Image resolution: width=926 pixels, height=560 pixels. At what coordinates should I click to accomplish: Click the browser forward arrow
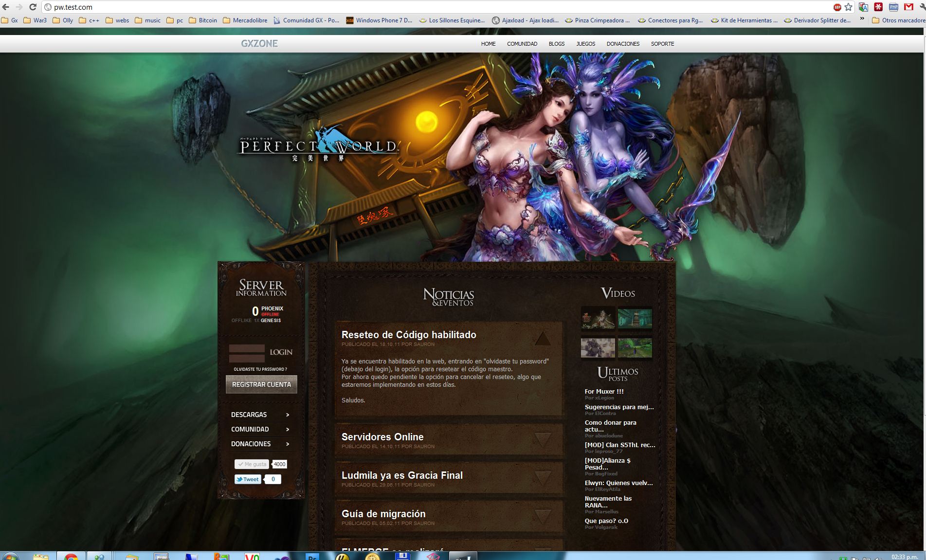click(19, 7)
